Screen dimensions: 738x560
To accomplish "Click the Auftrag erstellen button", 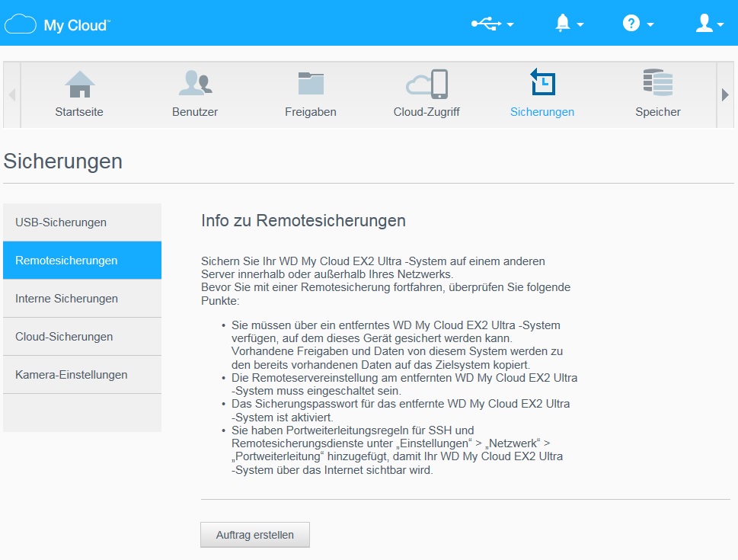I will 255,535.
